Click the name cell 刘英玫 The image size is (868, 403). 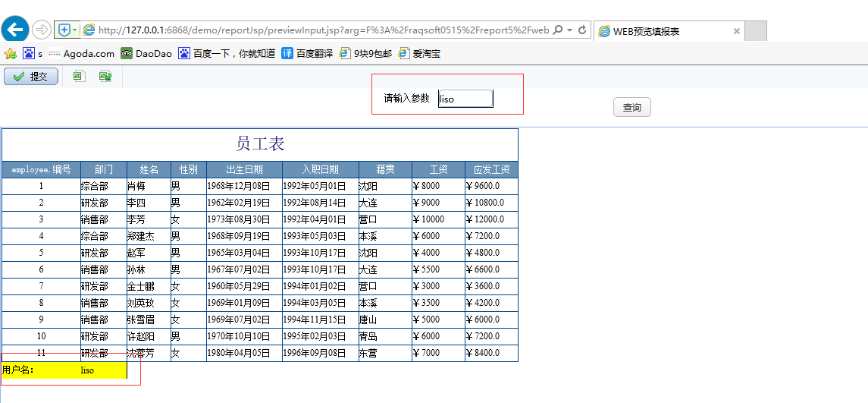click(x=149, y=303)
